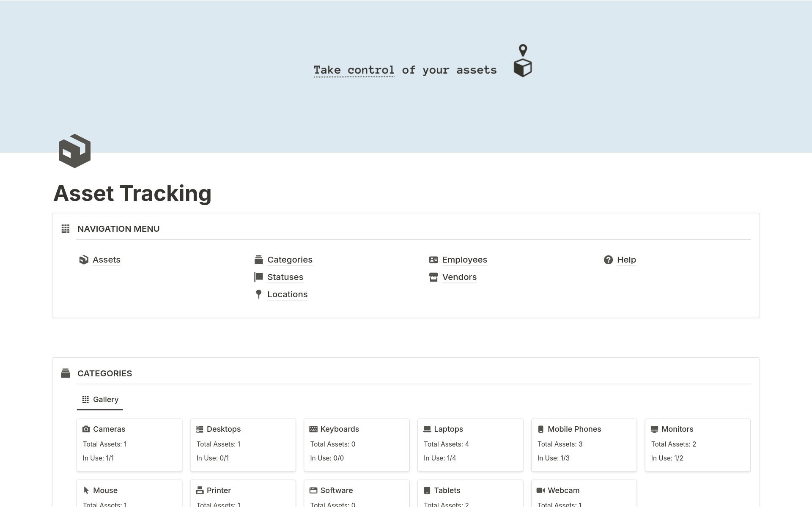This screenshot has width=812, height=507.
Task: Click the webcam icon on the Webcam card
Action: [x=541, y=490]
